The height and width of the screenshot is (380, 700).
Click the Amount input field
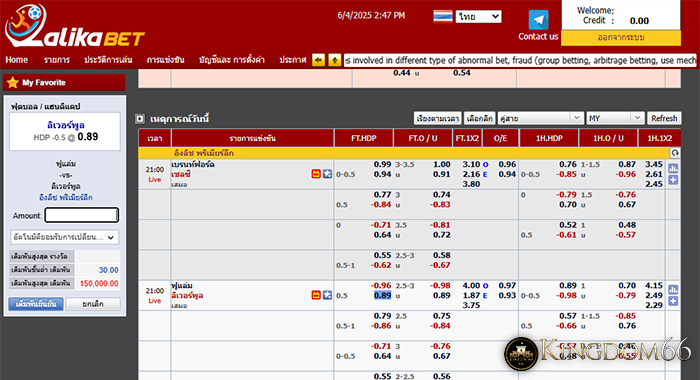tap(81, 215)
